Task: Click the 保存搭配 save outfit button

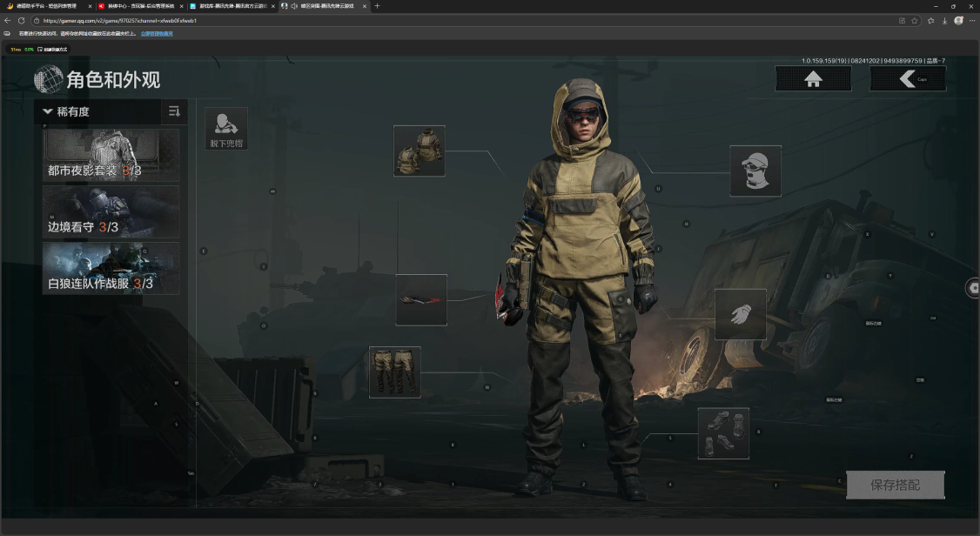Action: coord(896,485)
